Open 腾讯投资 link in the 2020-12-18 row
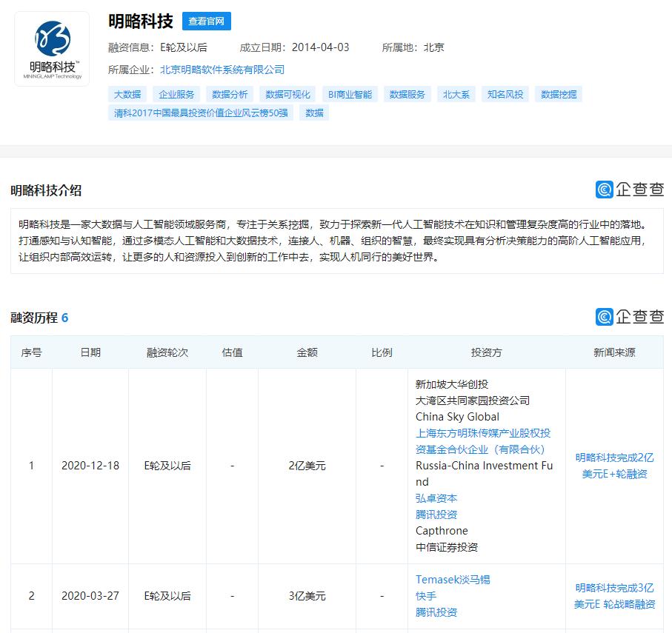Viewport: 672px width, 633px height. tap(436, 515)
